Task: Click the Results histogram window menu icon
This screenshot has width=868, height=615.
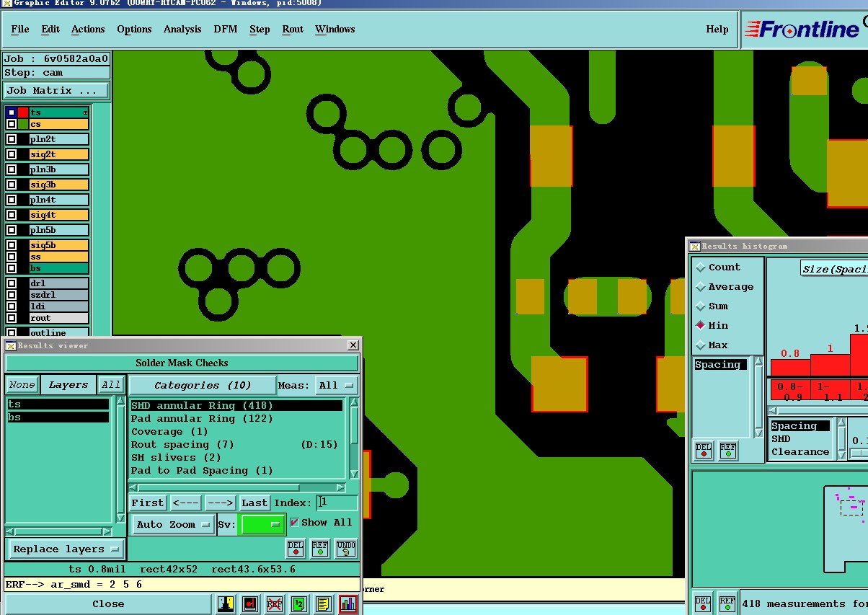Action: tap(695, 246)
